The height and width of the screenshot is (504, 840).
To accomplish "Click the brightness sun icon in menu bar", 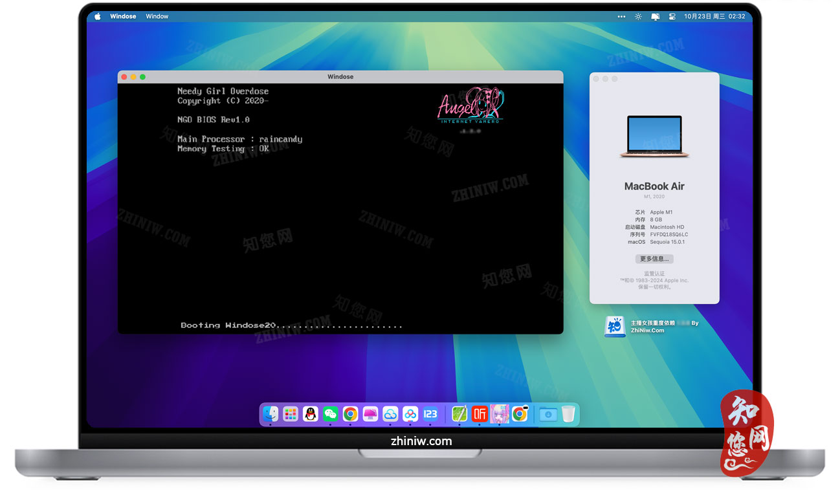I will [639, 16].
